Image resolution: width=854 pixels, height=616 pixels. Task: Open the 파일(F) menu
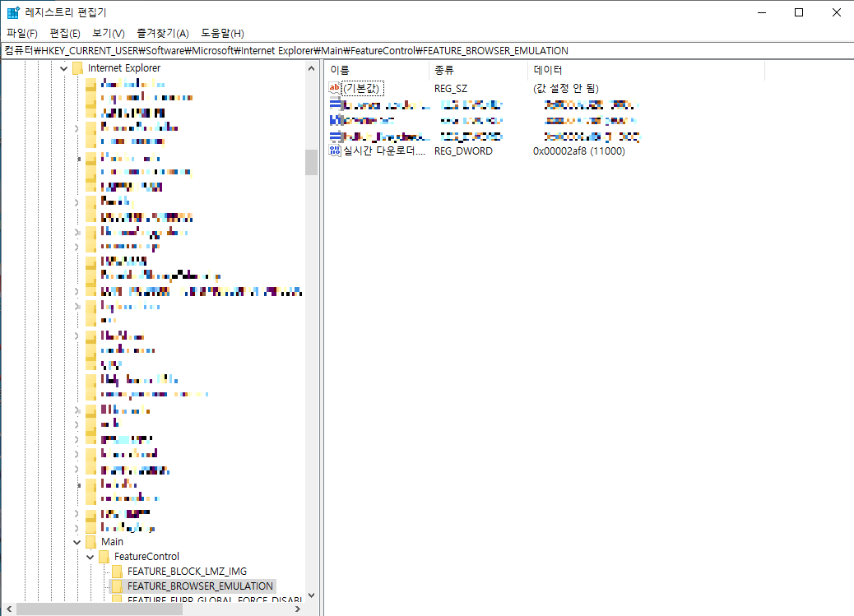click(22, 33)
